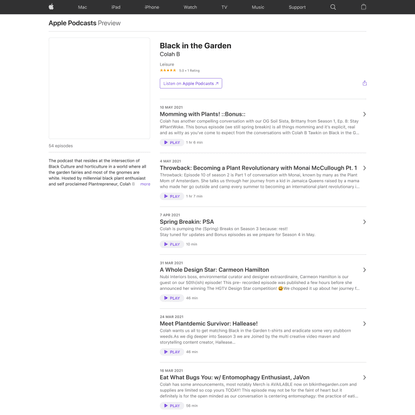Viewport: 415px width, 415px height.
Task: Expand chevron for Momming with Plants! episode
Action: [364, 114]
